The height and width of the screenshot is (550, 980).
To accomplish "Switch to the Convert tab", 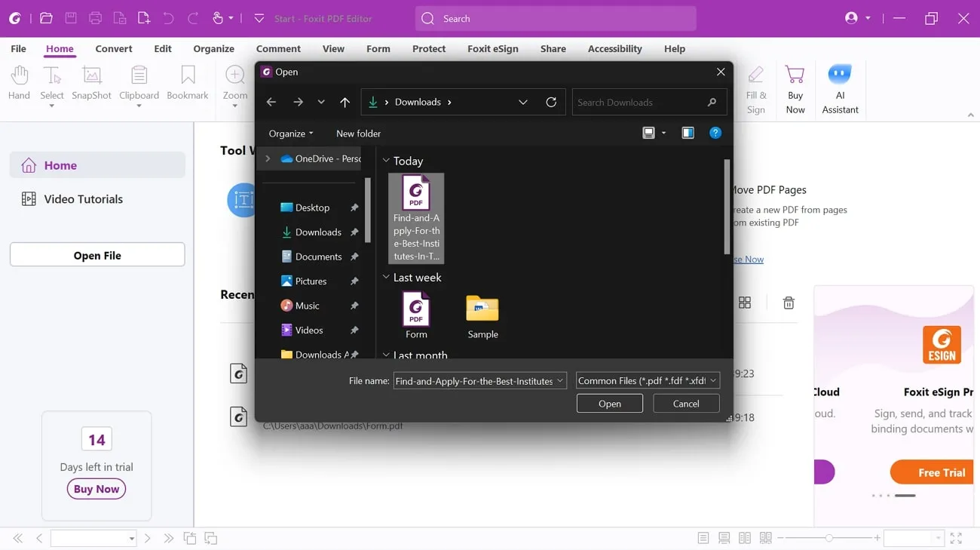I will 114,48.
